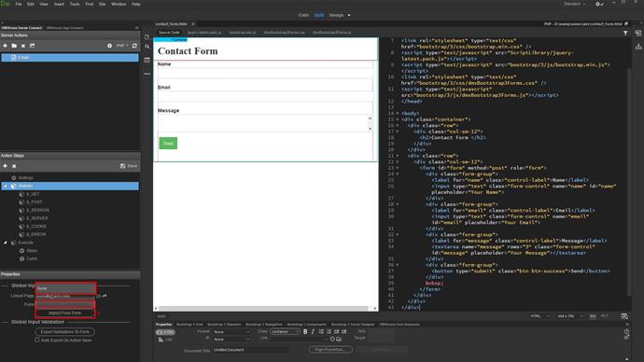Add a new server action with the plus icon
Screen dimensions: 644x362
click(x=5, y=46)
